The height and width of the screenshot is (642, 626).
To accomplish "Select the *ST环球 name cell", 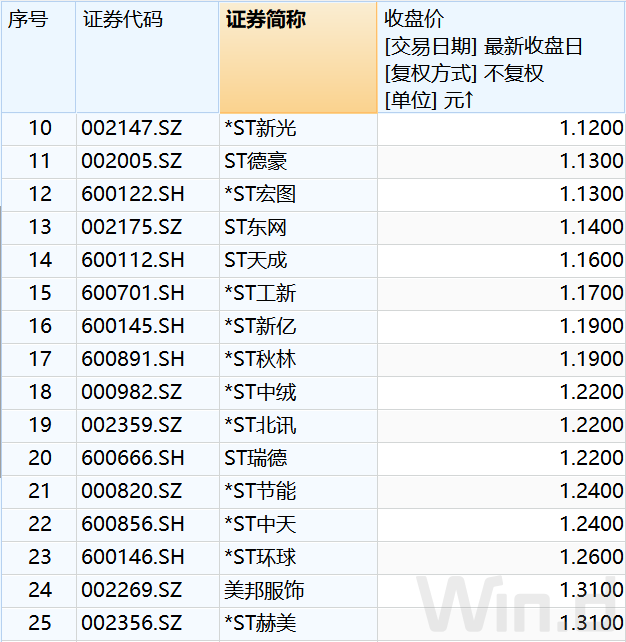I will point(298,557).
